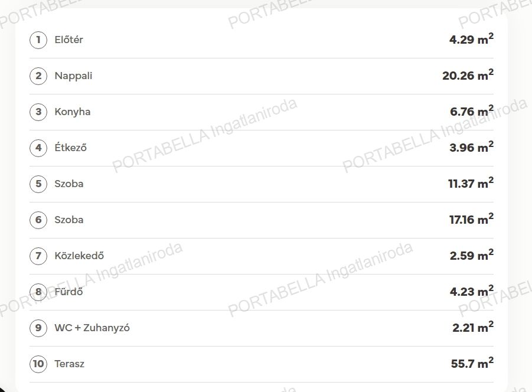Screen dimensions: 532x392
Task: Click the Közlekedő room label
Action: [x=79, y=256]
